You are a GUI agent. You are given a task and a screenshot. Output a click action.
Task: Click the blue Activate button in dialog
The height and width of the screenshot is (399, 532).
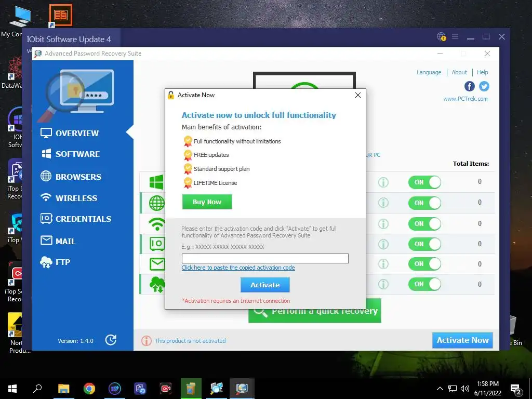265,285
